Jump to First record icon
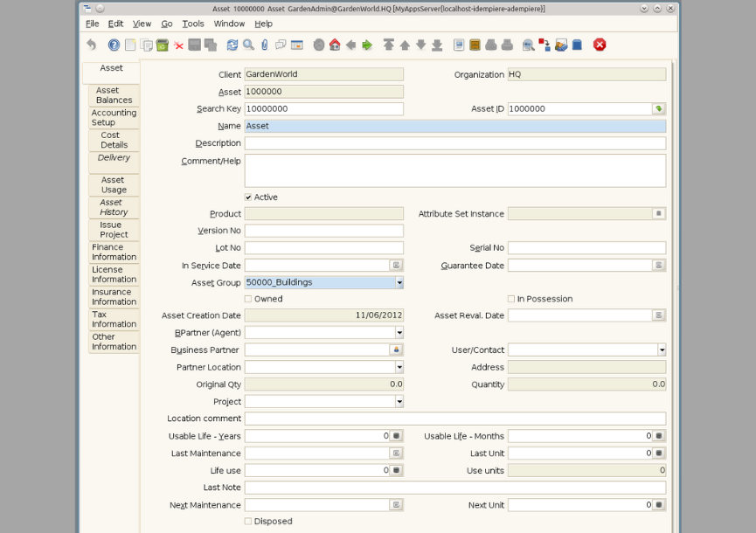This screenshot has height=533, width=756. click(x=389, y=45)
